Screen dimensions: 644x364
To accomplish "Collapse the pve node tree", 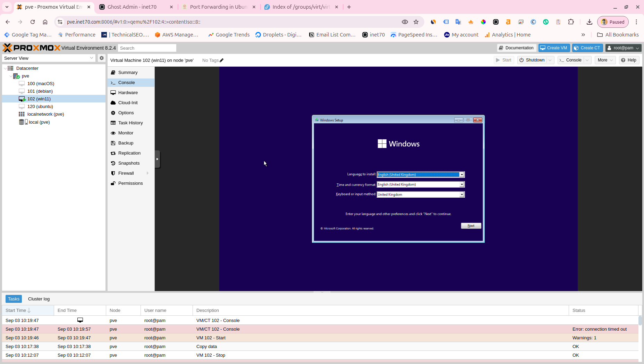I will pyautogui.click(x=11, y=76).
